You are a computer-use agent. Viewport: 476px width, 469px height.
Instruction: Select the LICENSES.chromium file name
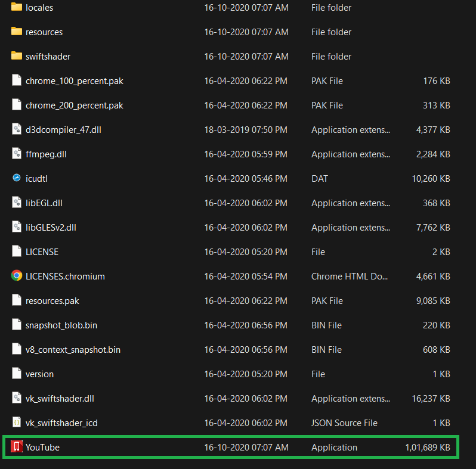tap(65, 277)
